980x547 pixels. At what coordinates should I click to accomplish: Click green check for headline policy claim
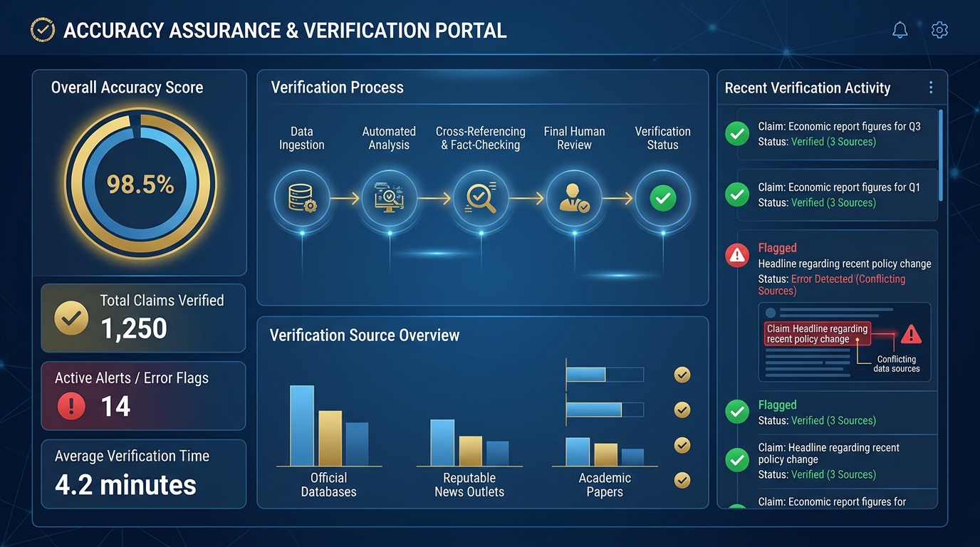pyautogui.click(x=737, y=459)
